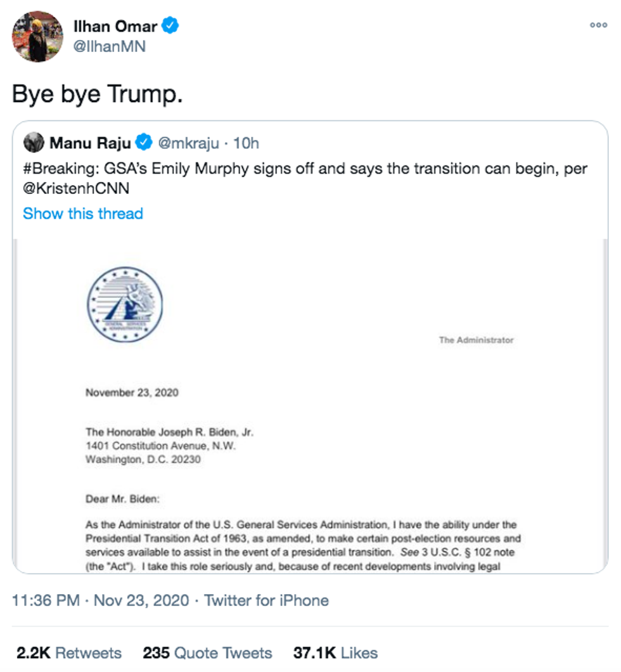Go to the @IlhanMN handle
This screenshot has width=621, height=672.
tap(110, 46)
